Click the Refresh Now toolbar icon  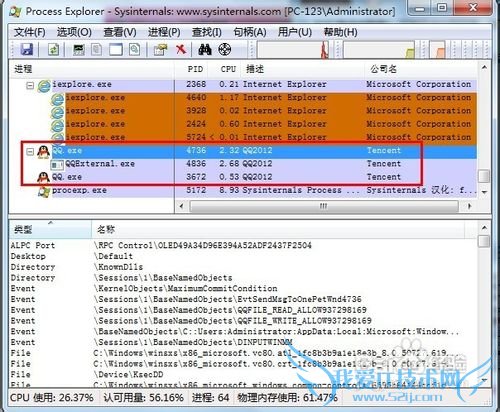point(53,49)
